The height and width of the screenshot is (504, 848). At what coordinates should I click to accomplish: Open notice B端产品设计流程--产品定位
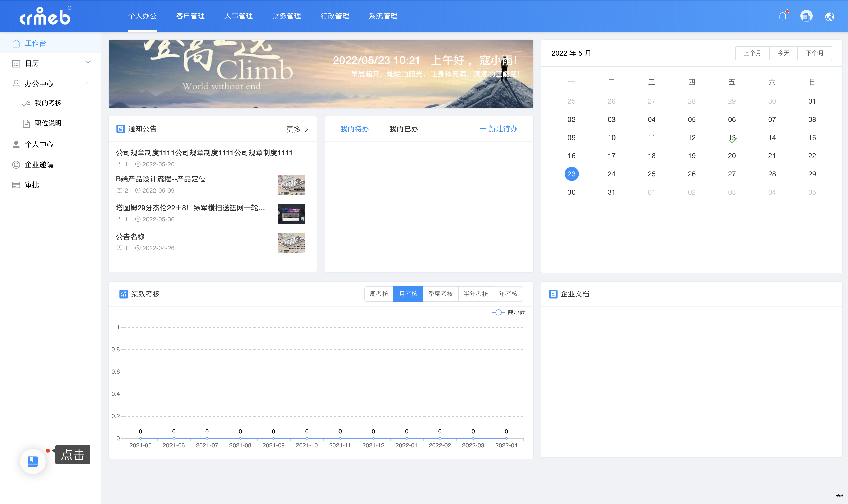[161, 179]
